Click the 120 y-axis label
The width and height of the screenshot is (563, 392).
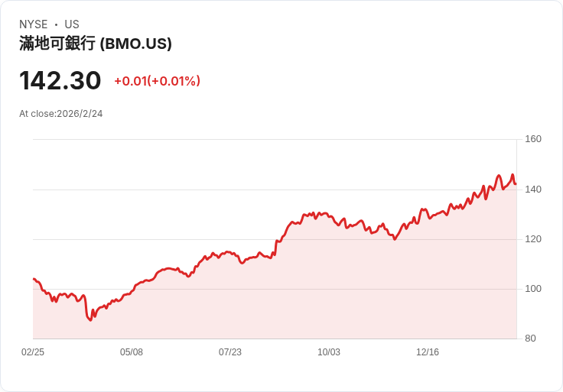click(x=533, y=239)
